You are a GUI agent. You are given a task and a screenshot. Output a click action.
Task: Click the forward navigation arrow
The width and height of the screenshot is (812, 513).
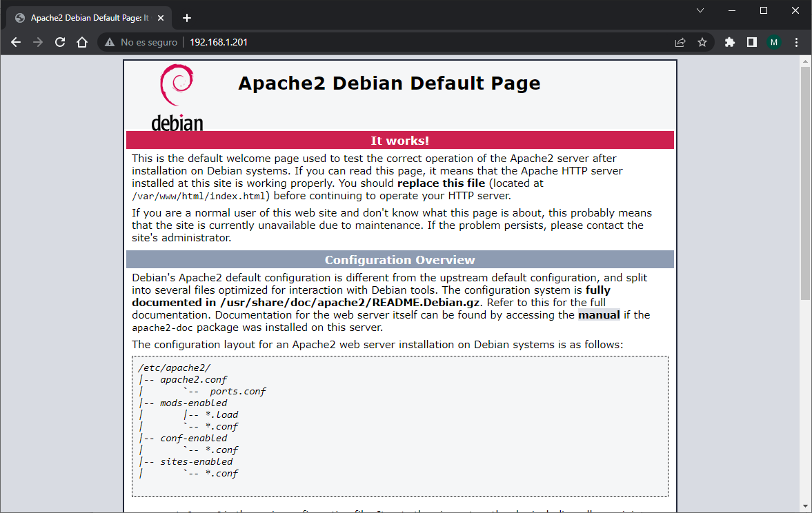[x=38, y=43]
